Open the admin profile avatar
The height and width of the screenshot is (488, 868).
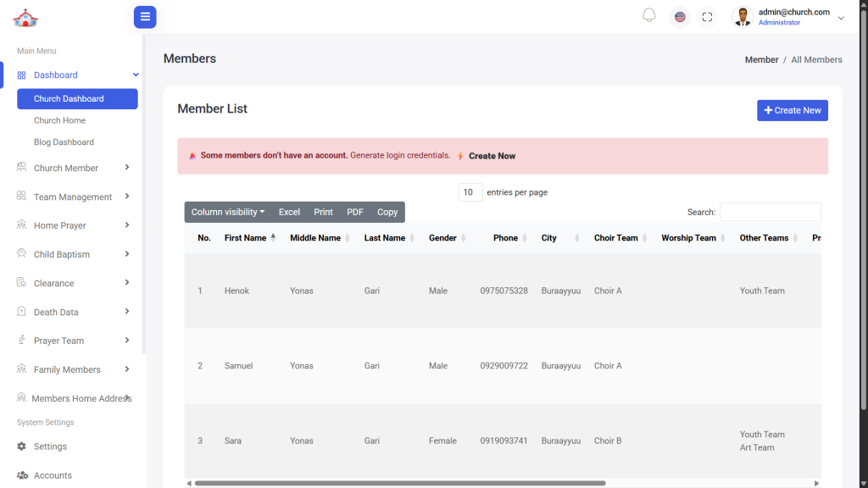click(x=743, y=17)
